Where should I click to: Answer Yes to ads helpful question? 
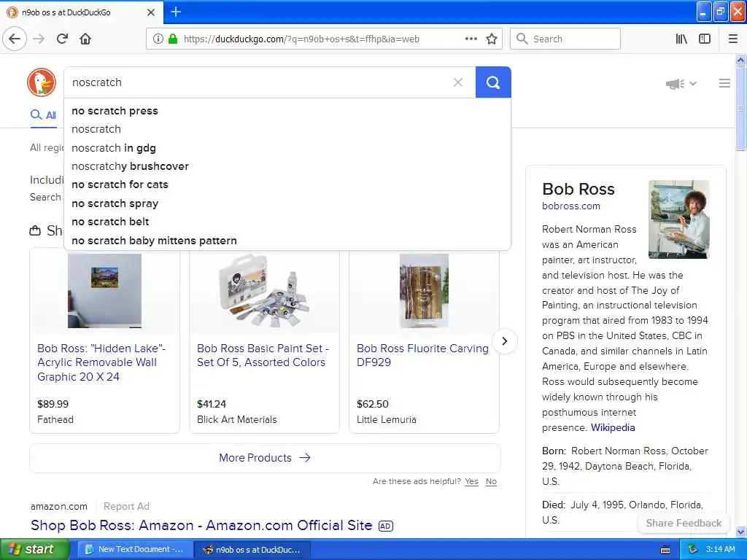coord(472,481)
